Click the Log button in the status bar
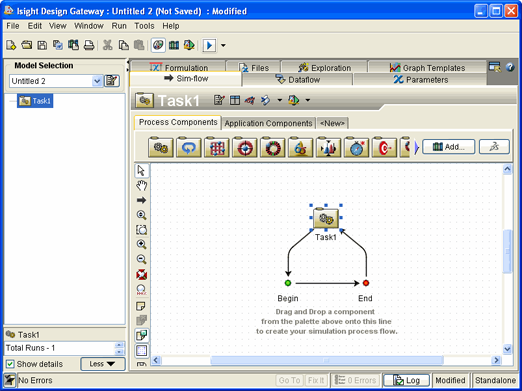Screen dimensions: 522x391 [406, 380]
